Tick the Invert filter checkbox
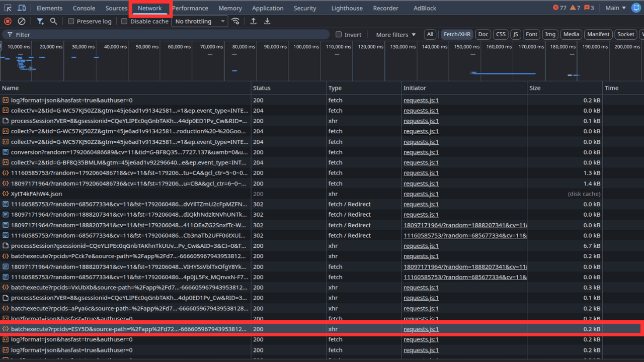 tap(339, 35)
